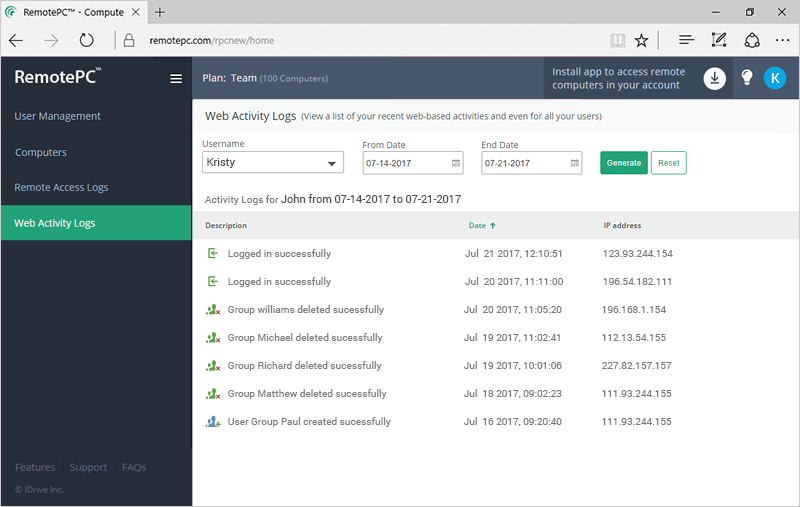The height and width of the screenshot is (507, 800).
Task: Open Computers in sidebar
Action: coord(41,152)
